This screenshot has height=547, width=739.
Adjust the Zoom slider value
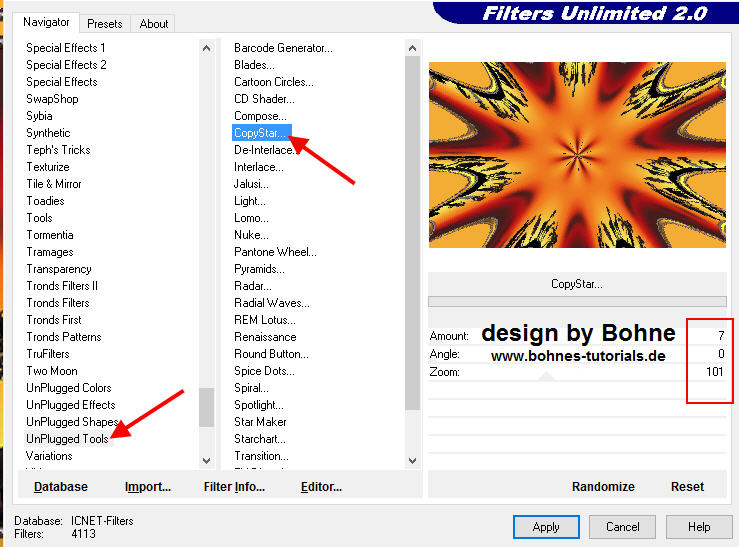click(x=577, y=372)
